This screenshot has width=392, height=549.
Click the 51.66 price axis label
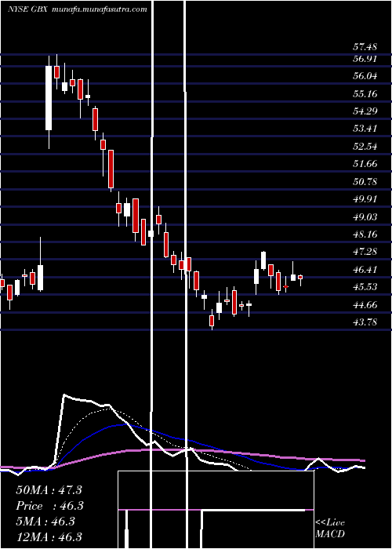[x=365, y=164]
